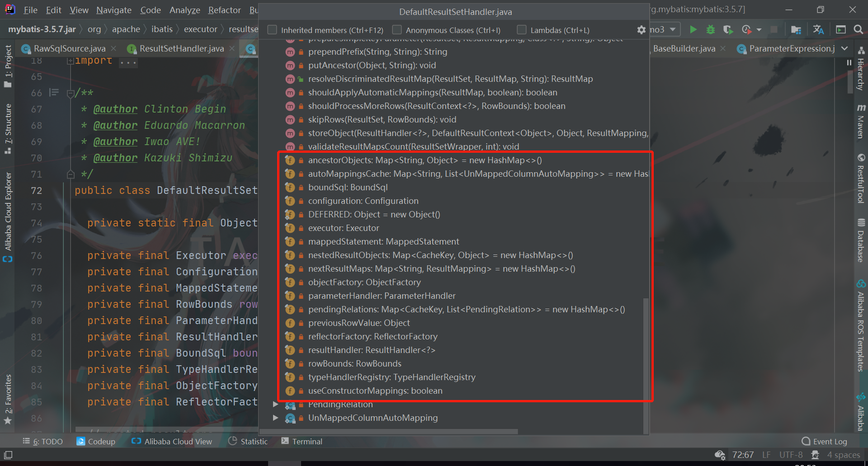Close the ResultSetHandler.java tab

point(232,48)
